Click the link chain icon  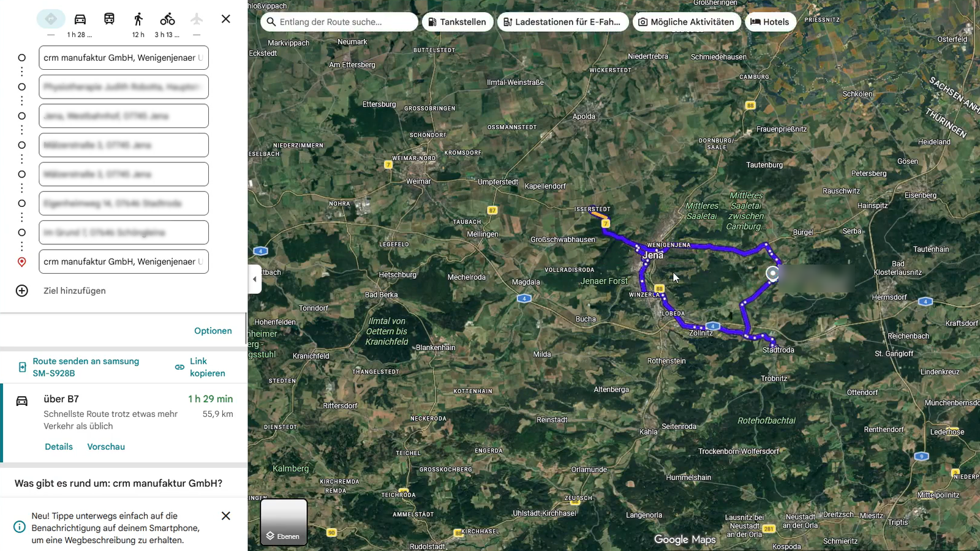pos(179,367)
